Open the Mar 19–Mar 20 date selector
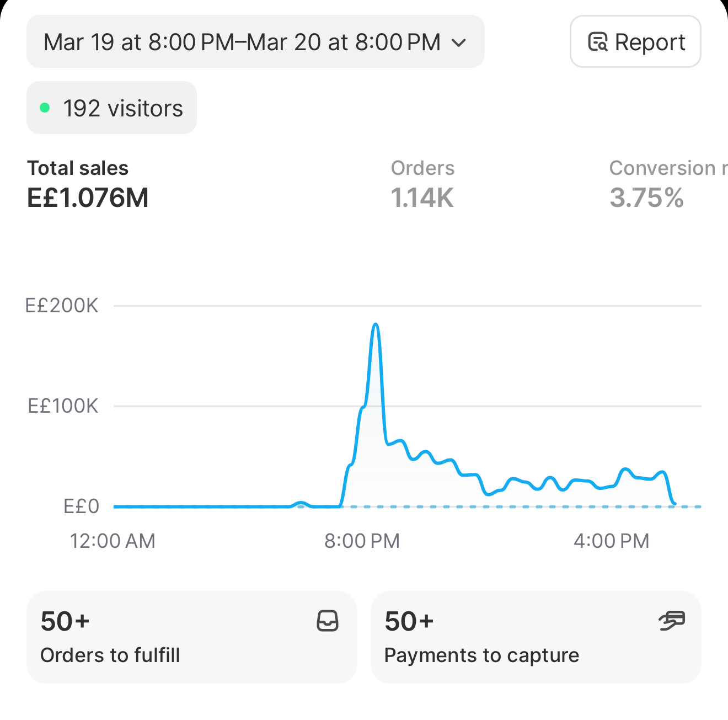The image size is (728, 720). point(255,42)
